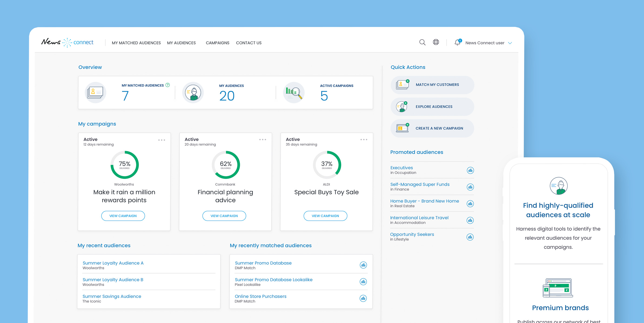Open insights icon for Opportunity Seekers

click(x=470, y=237)
